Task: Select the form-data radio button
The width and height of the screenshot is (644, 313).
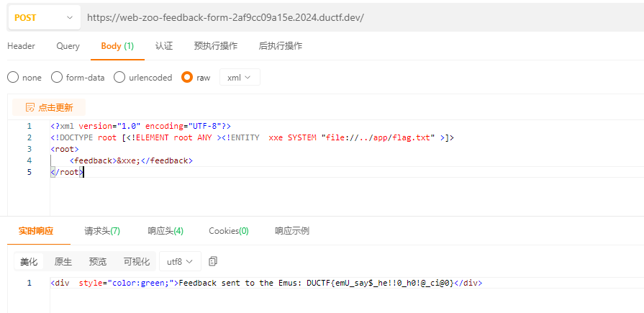Action: point(57,77)
